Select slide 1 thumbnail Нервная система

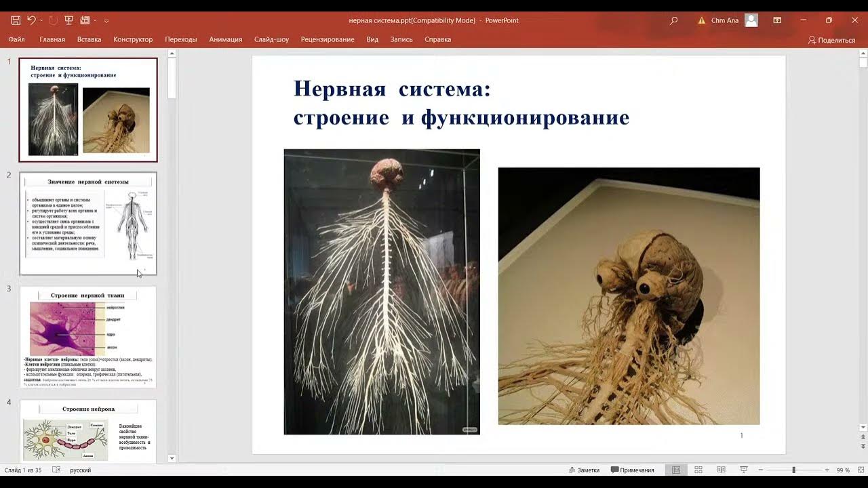[x=88, y=110]
